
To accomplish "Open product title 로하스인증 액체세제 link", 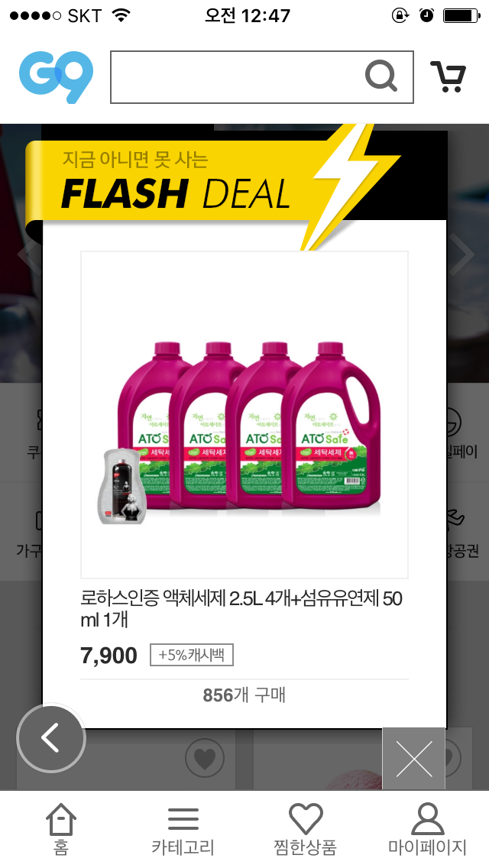I will click(241, 608).
